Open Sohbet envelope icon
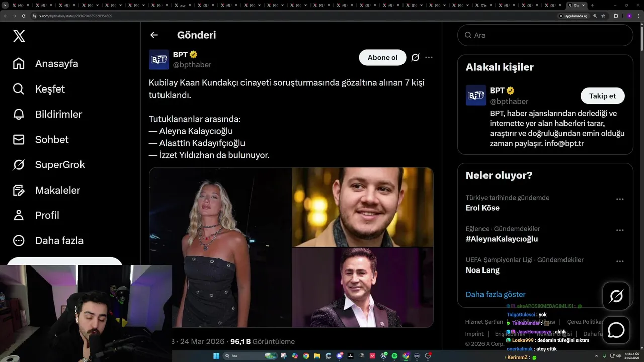The width and height of the screenshot is (644, 362). [19, 139]
